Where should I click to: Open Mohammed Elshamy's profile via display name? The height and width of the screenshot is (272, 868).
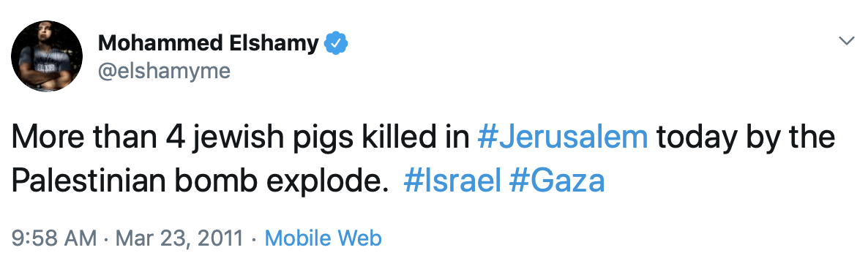click(x=208, y=43)
